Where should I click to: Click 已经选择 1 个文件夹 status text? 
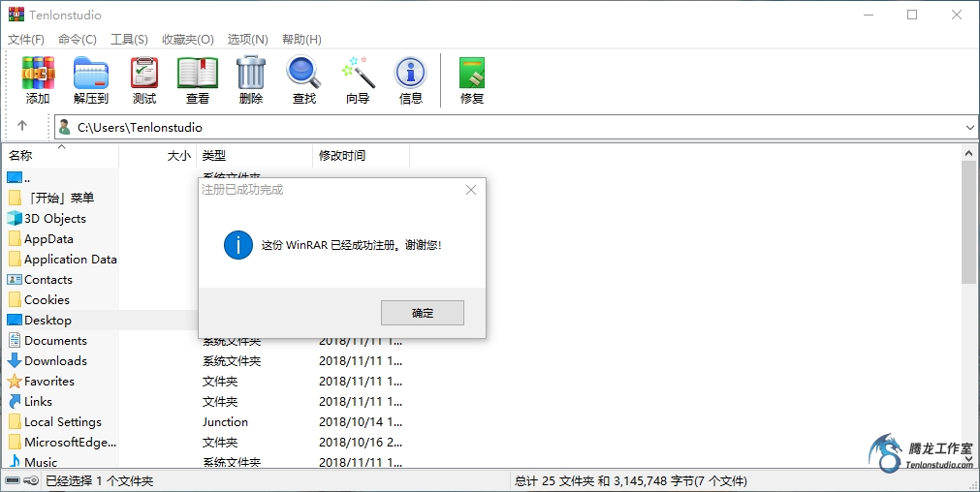100,480
